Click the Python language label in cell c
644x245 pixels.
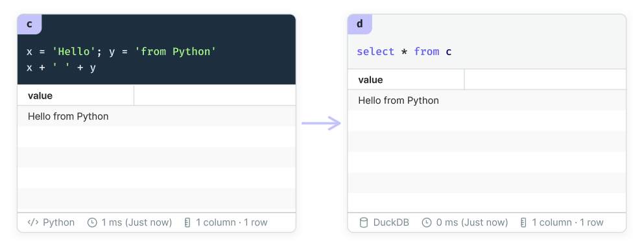(59, 222)
